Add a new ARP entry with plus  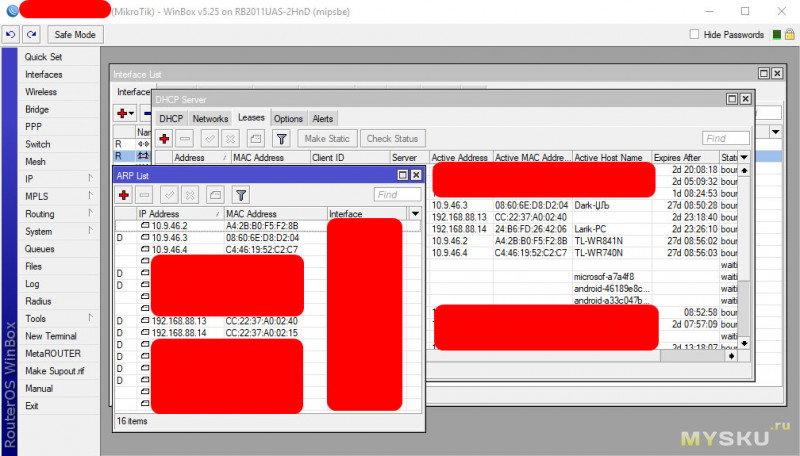[x=123, y=195]
